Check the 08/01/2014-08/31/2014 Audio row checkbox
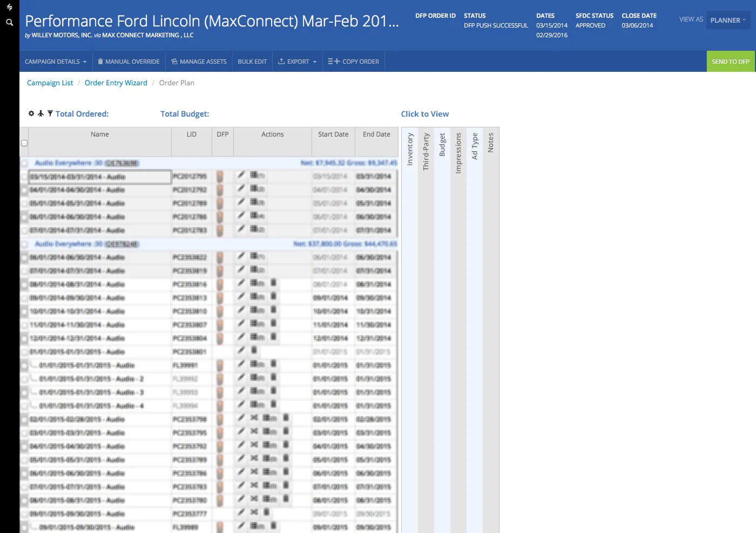The image size is (756, 533). pyautogui.click(x=24, y=285)
